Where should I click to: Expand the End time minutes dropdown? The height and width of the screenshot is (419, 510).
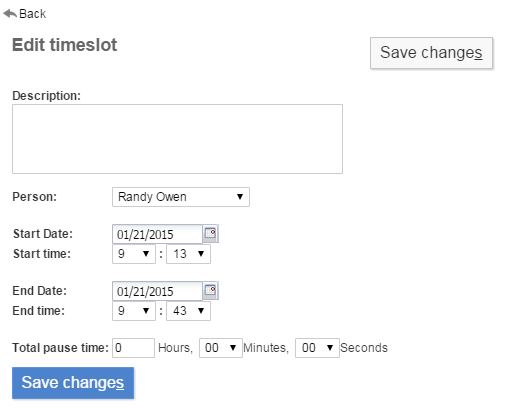click(x=188, y=311)
